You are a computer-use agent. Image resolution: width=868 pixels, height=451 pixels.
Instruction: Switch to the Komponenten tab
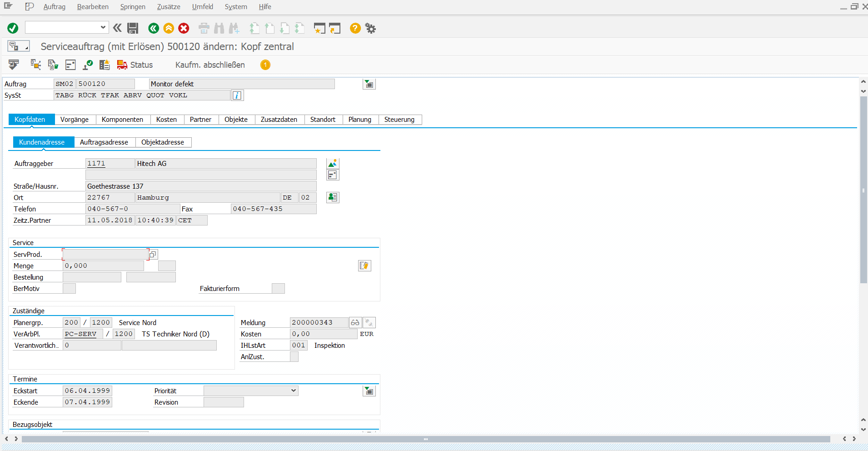click(122, 120)
